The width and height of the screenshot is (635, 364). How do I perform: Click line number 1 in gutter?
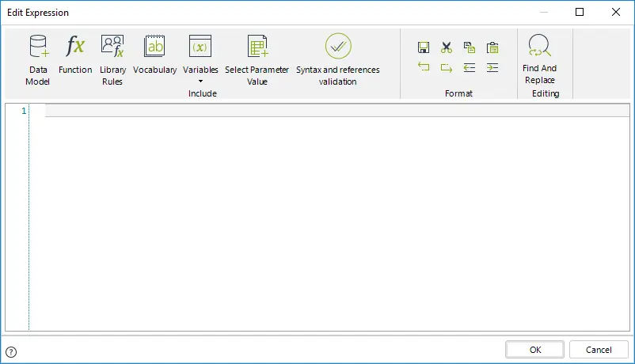pyautogui.click(x=24, y=111)
